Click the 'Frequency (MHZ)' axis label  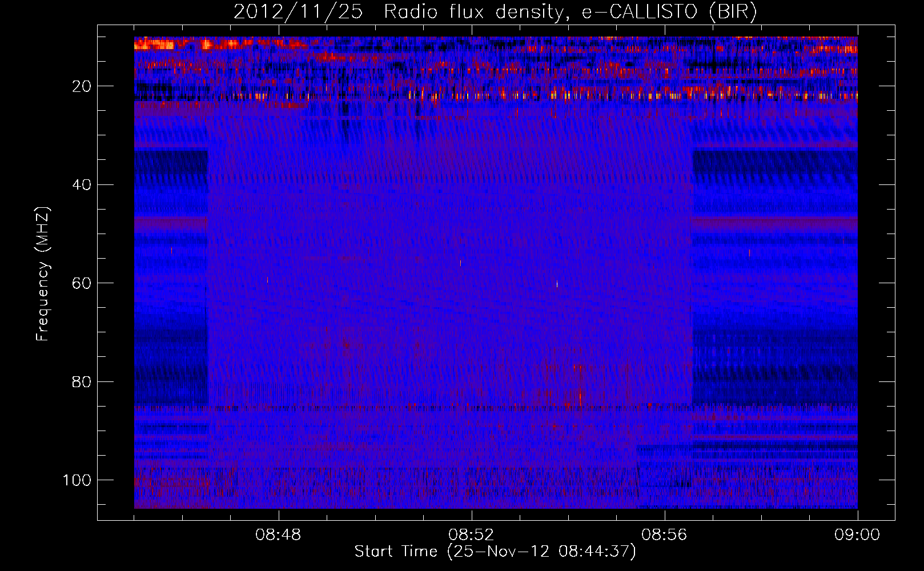click(43, 274)
